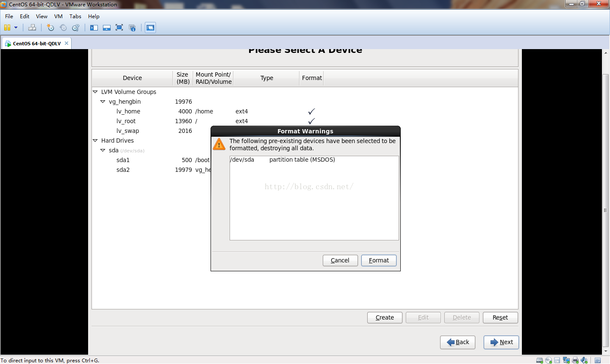Screen dimensions: 610x364
Task: Click the format checkmark for lv_root
Action: coord(311,121)
